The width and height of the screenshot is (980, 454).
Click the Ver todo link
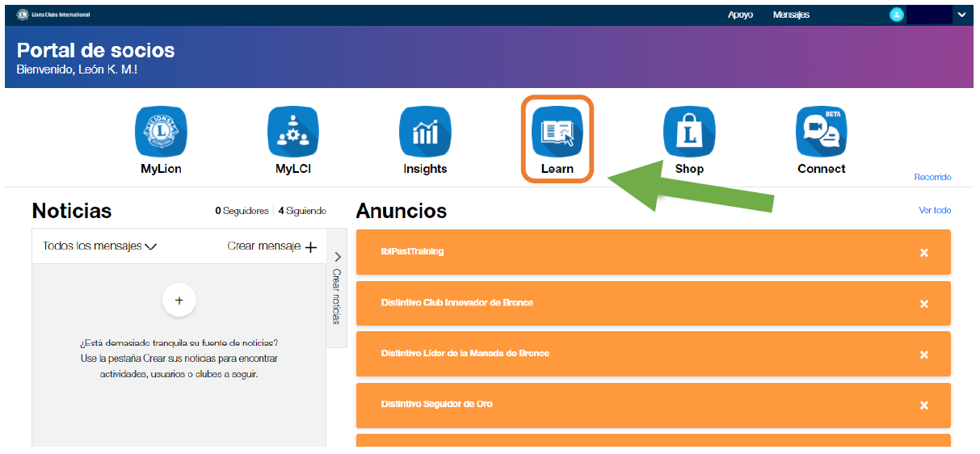(935, 210)
